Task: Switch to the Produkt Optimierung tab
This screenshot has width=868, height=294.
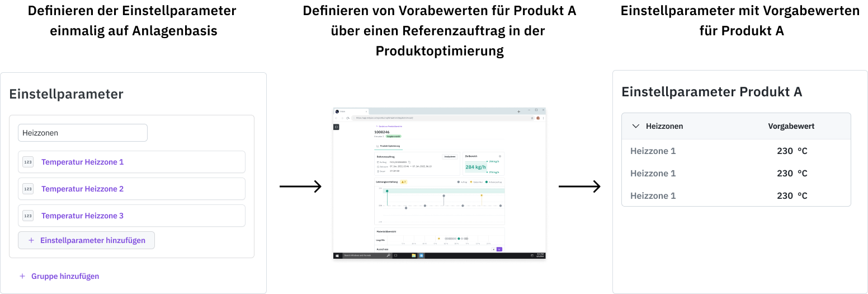Action: (388, 146)
